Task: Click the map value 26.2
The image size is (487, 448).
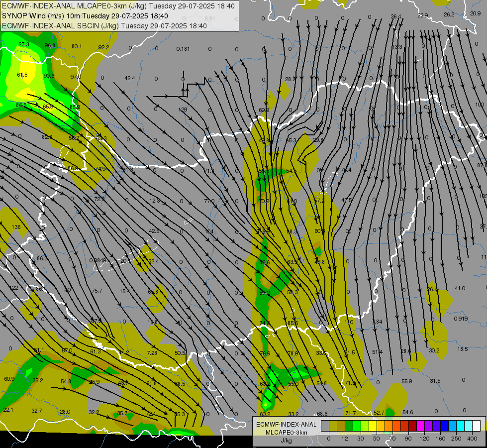Action: pos(449,14)
